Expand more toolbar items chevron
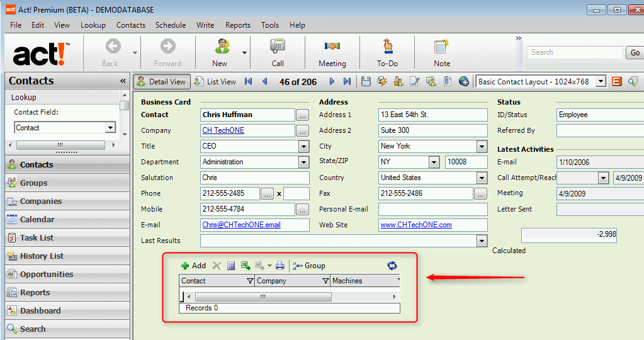 click(519, 38)
